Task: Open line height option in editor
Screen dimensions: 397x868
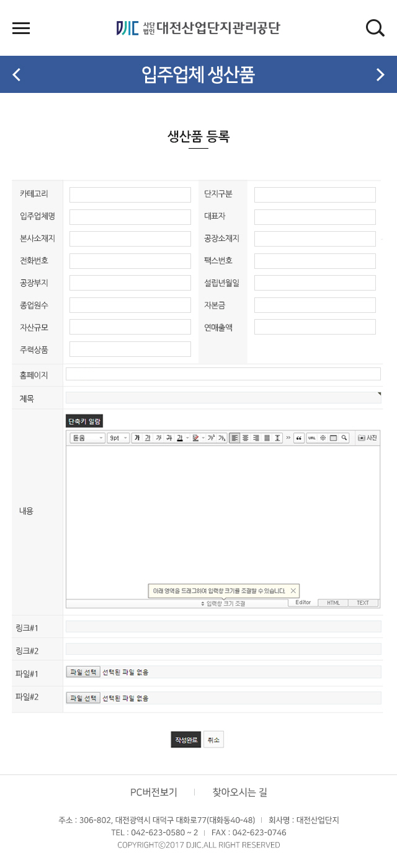Action: point(277,437)
